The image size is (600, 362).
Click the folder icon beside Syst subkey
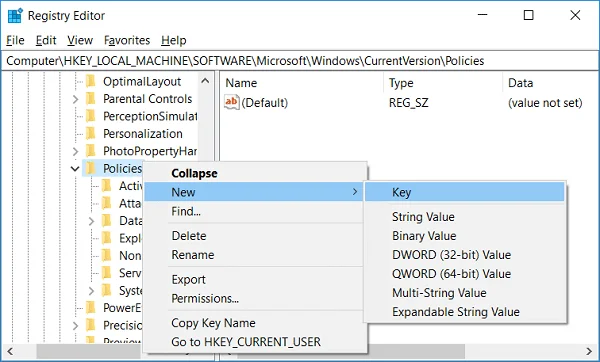(x=106, y=290)
